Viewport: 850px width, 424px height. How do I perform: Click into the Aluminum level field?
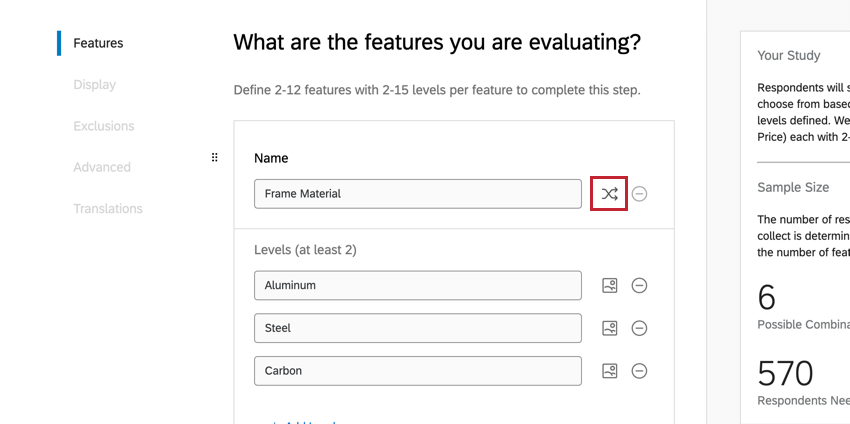click(x=417, y=286)
